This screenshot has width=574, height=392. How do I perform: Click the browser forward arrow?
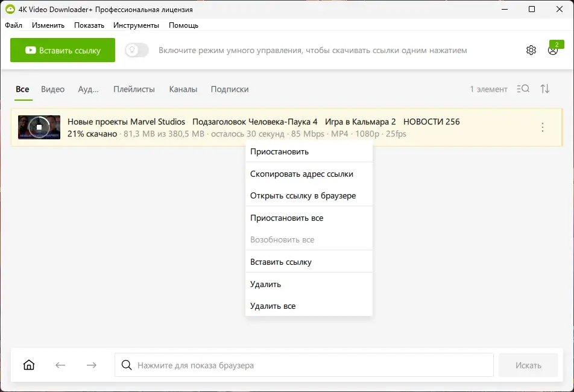92,365
